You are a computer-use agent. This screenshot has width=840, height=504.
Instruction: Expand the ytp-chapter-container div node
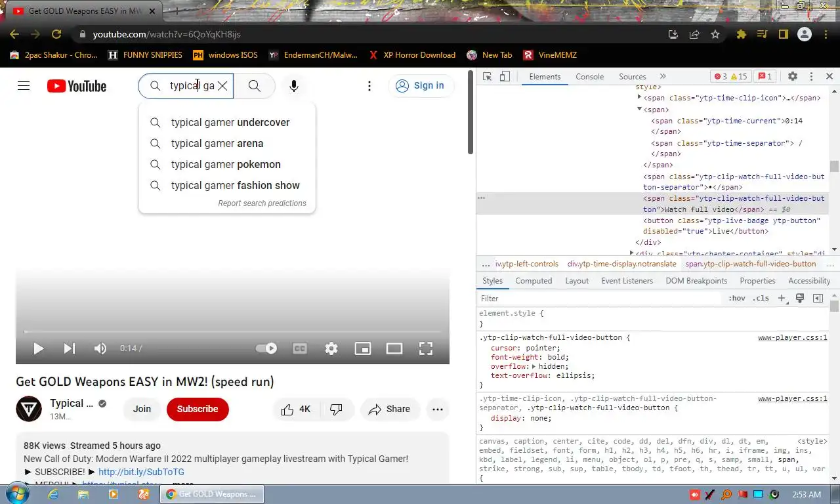[631, 253]
